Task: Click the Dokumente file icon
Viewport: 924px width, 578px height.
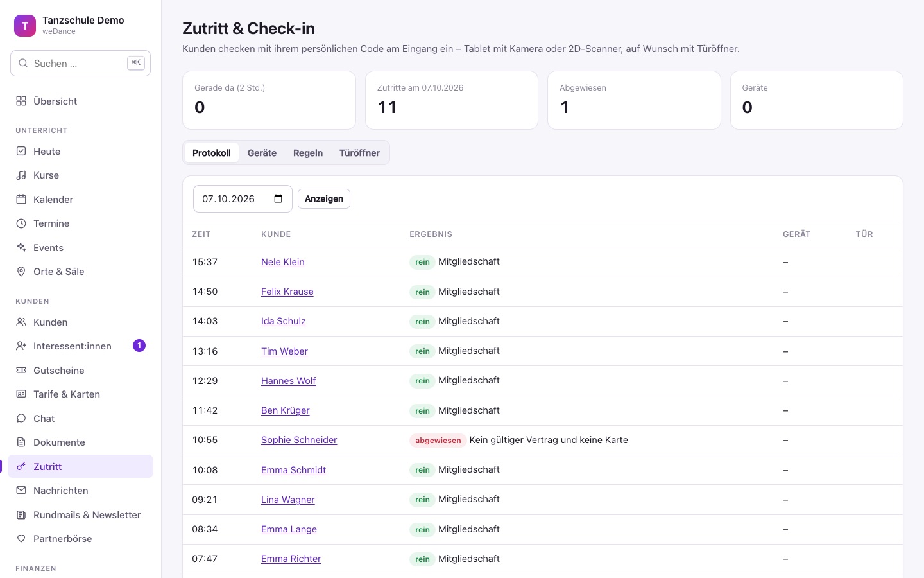Action: (x=21, y=442)
